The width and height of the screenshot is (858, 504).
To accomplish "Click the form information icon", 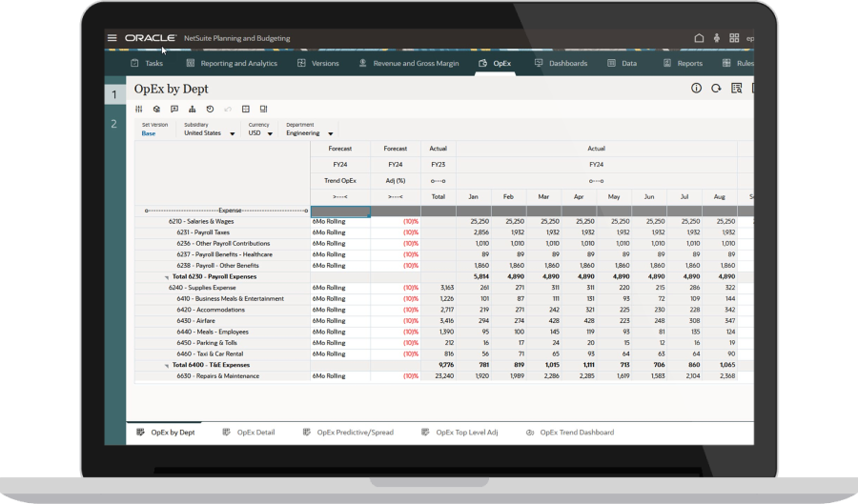I will point(696,88).
